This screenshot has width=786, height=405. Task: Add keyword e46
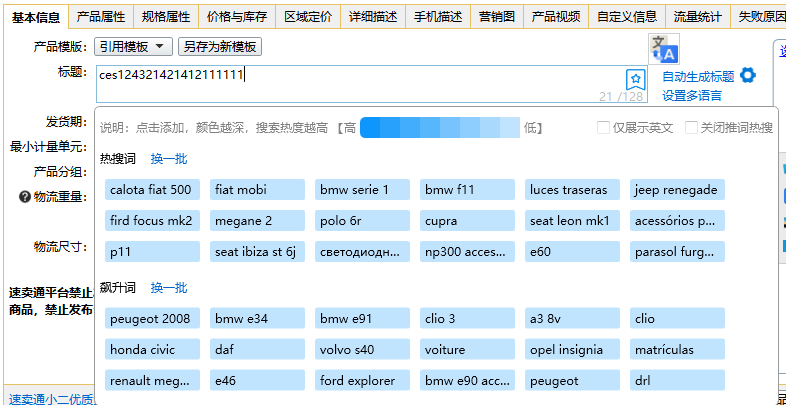[257, 380]
